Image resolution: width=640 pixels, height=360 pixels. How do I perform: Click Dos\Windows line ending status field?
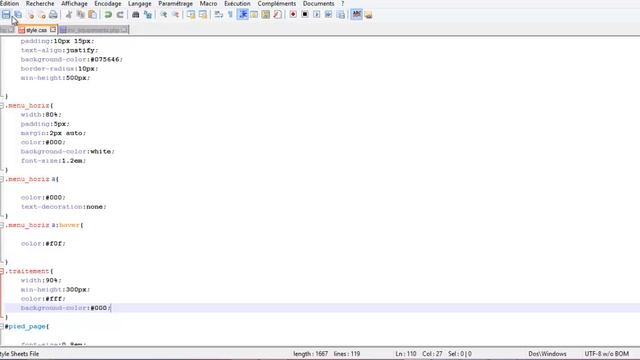(547, 354)
